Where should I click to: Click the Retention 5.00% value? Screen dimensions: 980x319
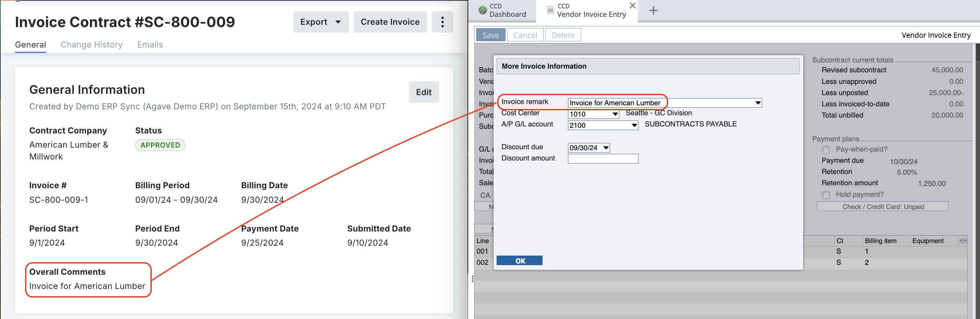907,172
